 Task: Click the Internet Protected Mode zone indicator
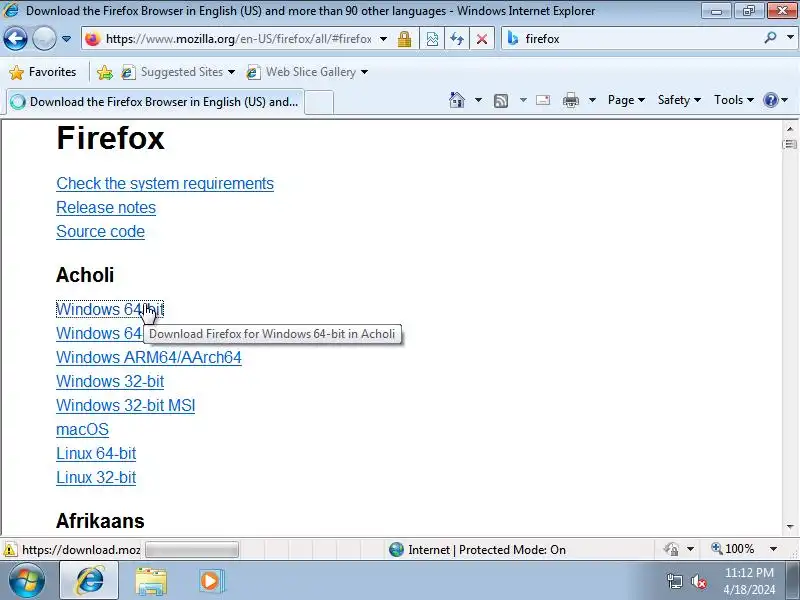pos(477,549)
